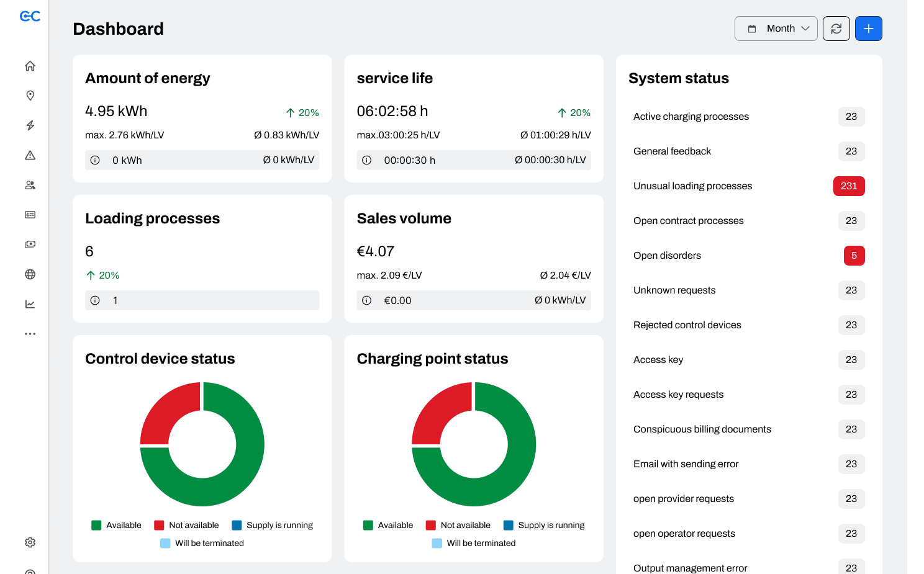
Task: Click the refresh button in header
Action: [836, 29]
